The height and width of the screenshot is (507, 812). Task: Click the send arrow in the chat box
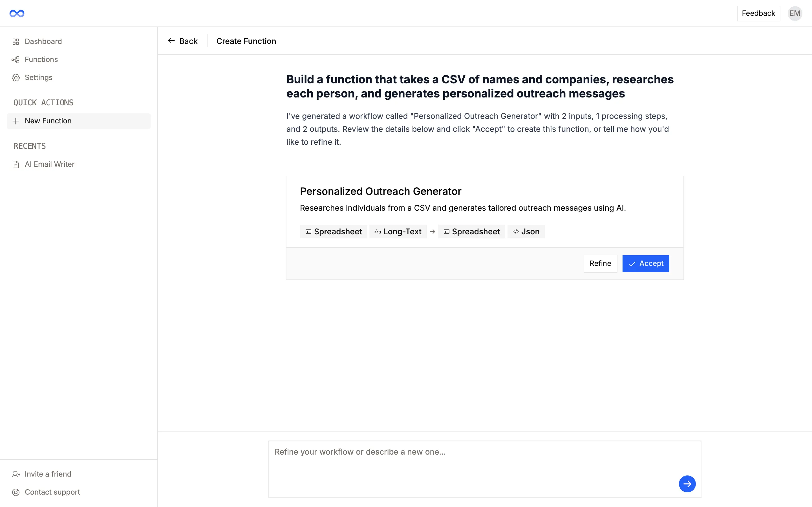(x=687, y=484)
